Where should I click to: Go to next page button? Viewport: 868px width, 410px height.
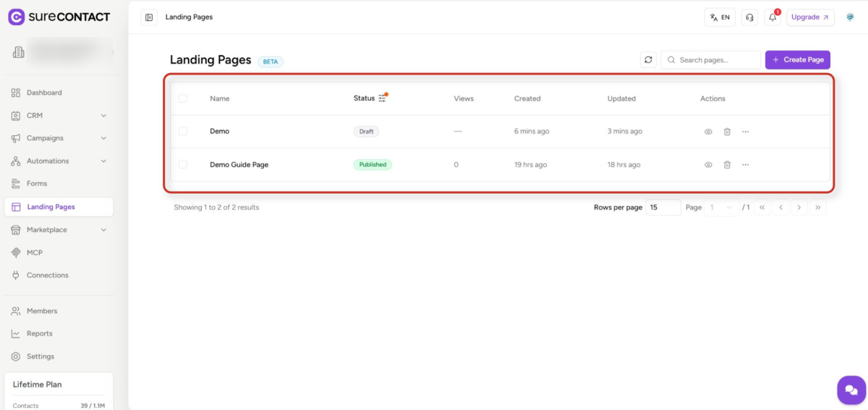pos(799,208)
